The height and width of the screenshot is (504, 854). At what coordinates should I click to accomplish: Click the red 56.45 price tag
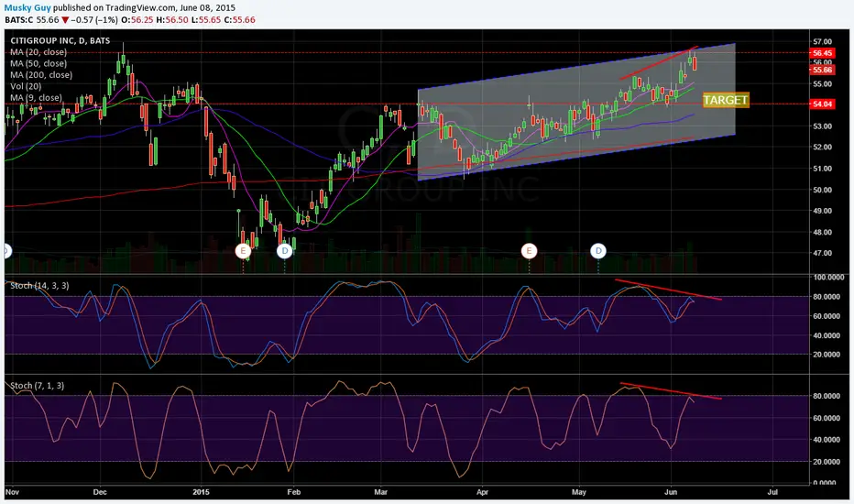[822, 53]
